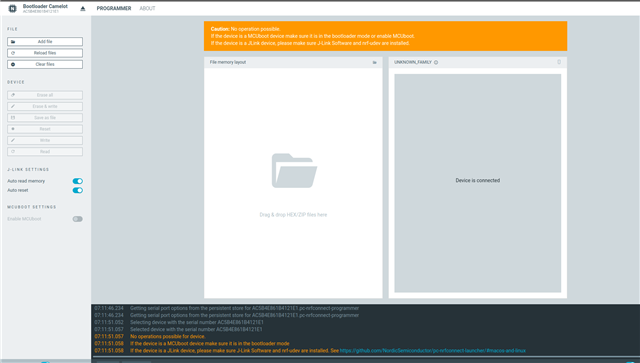Switch to the PROGRAMMER tab
640x363 pixels.
114,8
